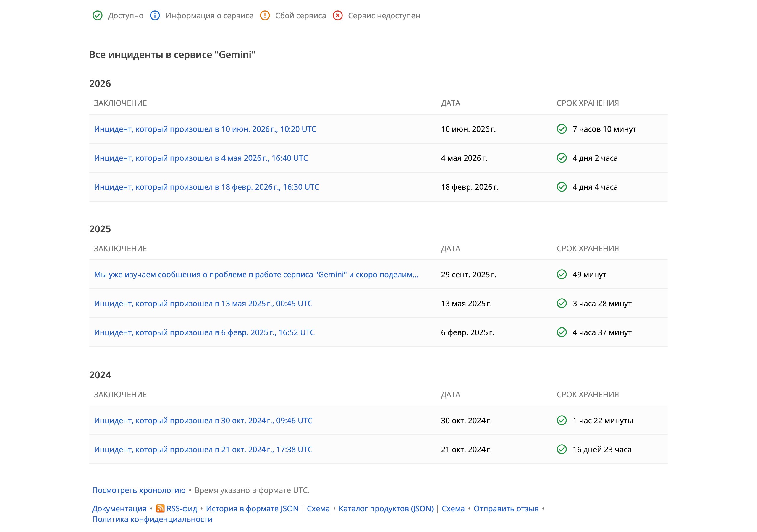Click the orange 'Сбой сервиса' warning icon

point(265,15)
